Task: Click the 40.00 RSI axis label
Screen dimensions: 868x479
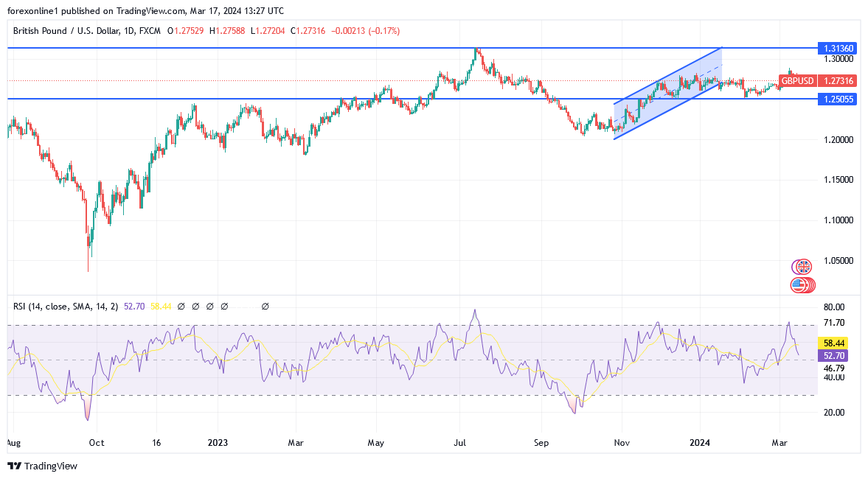Action: point(834,377)
